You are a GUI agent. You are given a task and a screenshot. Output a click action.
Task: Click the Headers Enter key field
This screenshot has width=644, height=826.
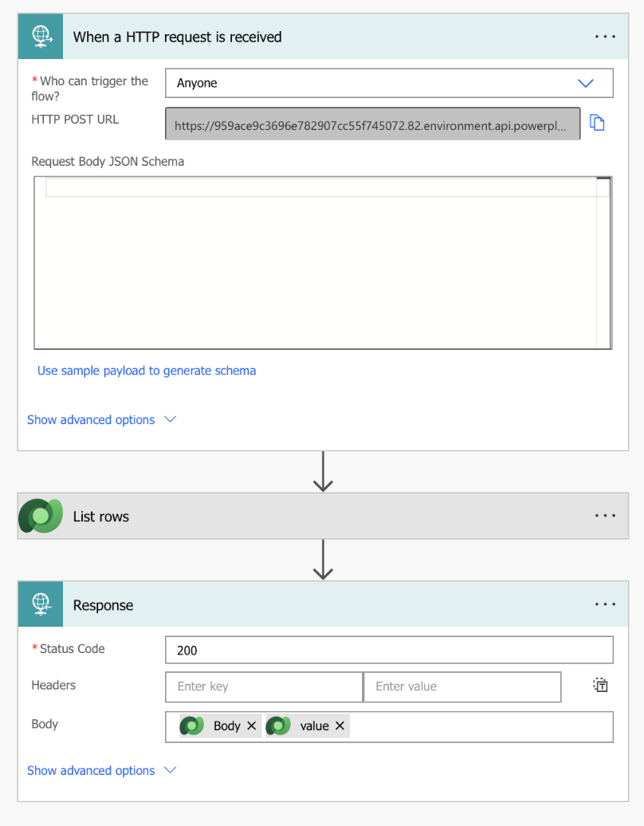(264, 686)
